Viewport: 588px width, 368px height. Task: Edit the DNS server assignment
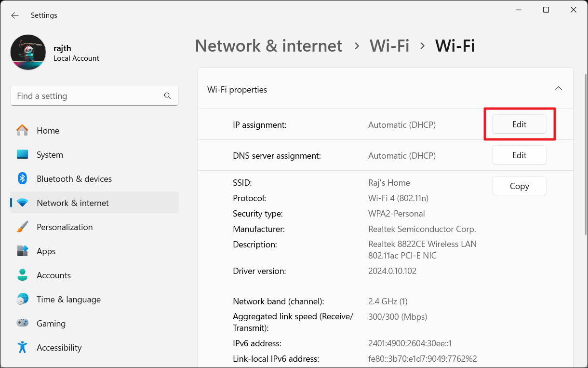point(519,155)
